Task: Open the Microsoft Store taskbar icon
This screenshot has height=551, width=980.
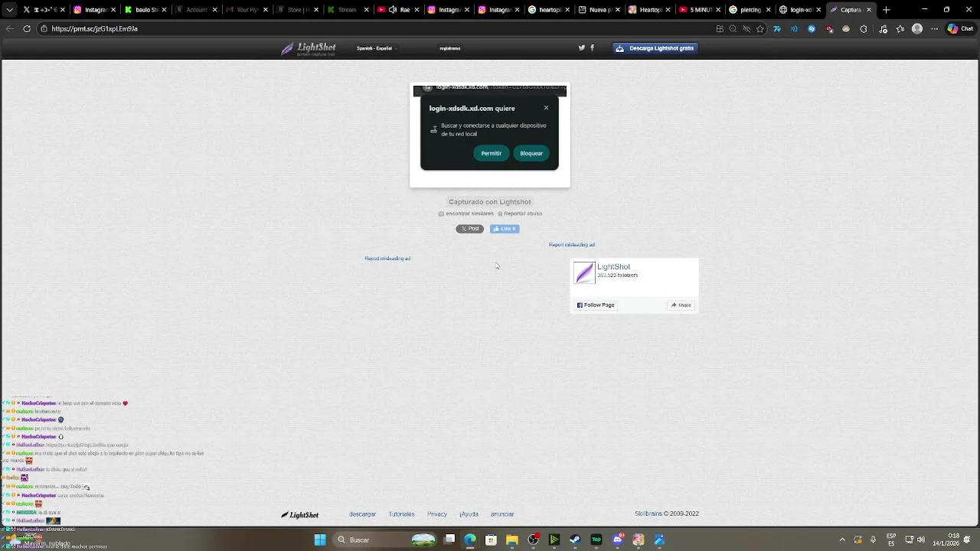Action: [491, 540]
